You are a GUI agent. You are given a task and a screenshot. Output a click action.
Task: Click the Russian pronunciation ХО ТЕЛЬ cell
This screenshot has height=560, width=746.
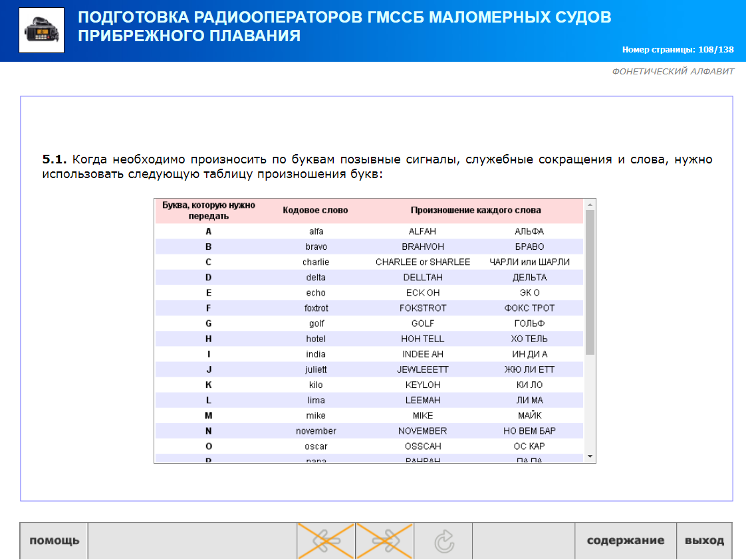point(529,339)
